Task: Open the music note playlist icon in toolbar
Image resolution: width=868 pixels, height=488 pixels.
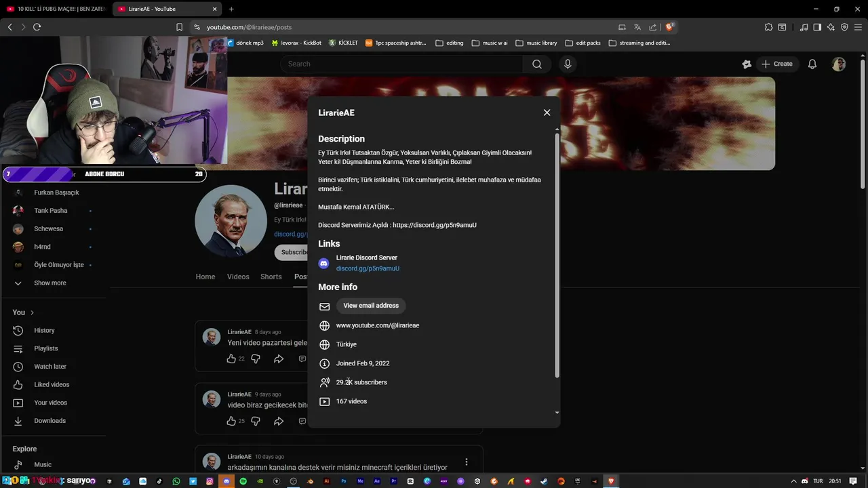Action: pos(804,27)
